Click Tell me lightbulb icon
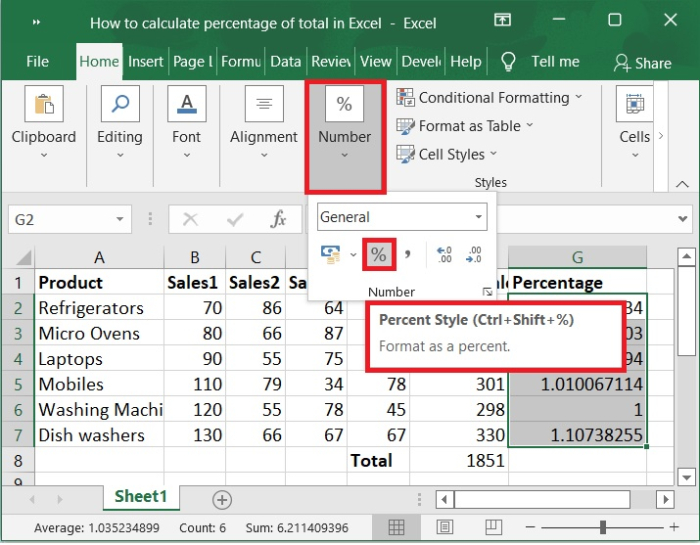Image resolution: width=700 pixels, height=545 pixels. click(x=508, y=62)
